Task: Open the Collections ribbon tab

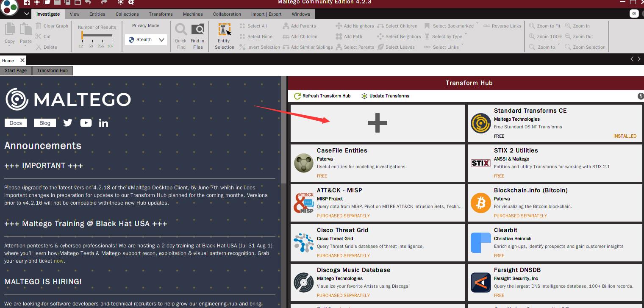Action: tap(127, 14)
